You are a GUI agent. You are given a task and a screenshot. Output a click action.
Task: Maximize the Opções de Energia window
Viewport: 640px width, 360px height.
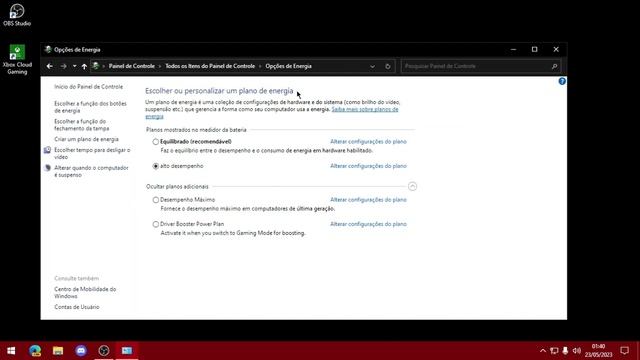point(535,49)
